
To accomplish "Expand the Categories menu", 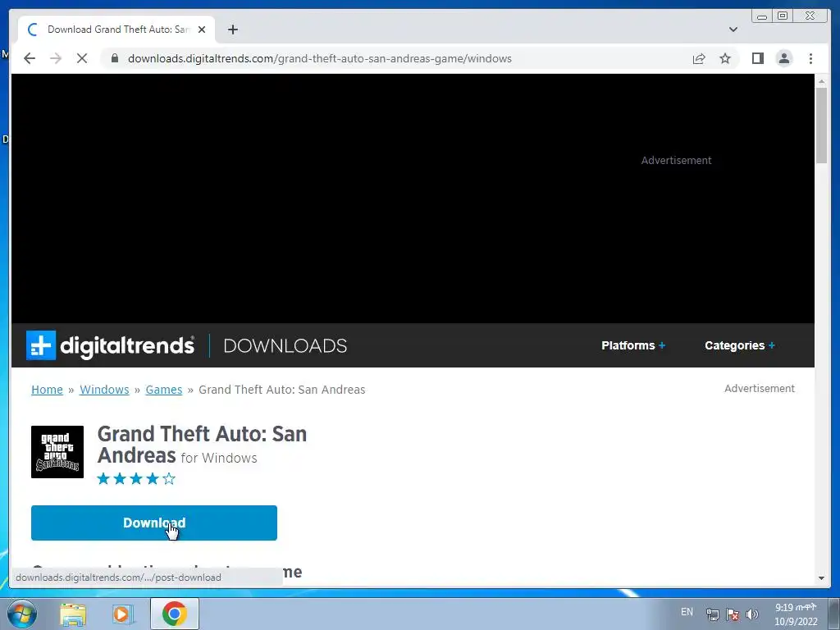I will (x=740, y=345).
